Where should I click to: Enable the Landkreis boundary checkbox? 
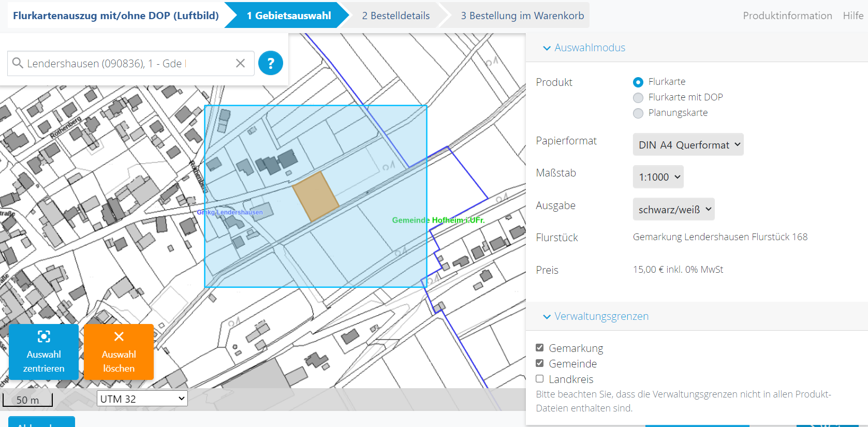(x=540, y=379)
